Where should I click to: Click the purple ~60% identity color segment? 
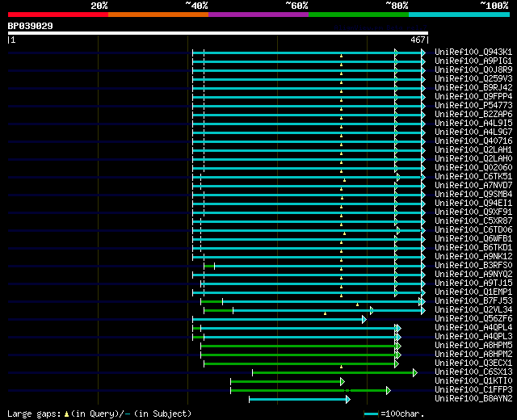click(x=258, y=15)
